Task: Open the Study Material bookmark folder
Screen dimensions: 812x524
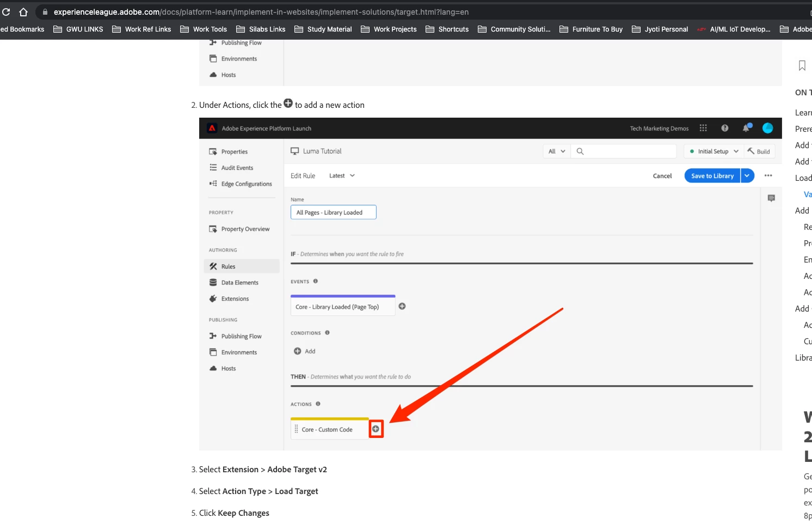Action: (323, 29)
